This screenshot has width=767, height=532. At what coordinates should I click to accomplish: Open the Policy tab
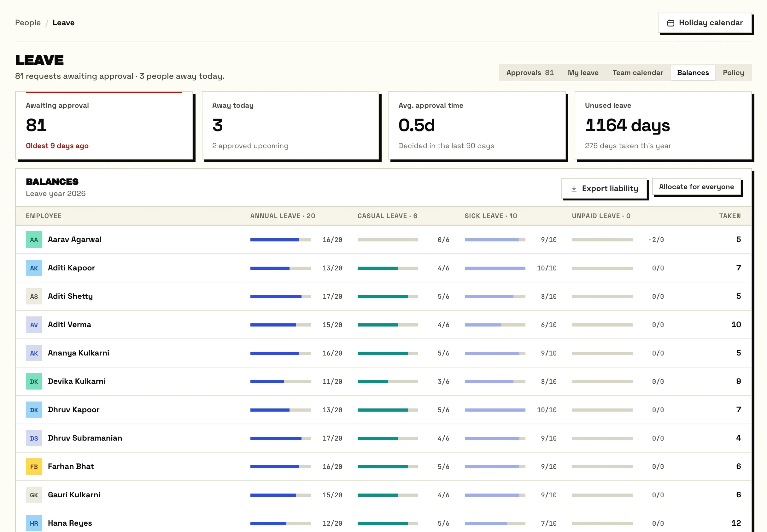[x=733, y=73]
